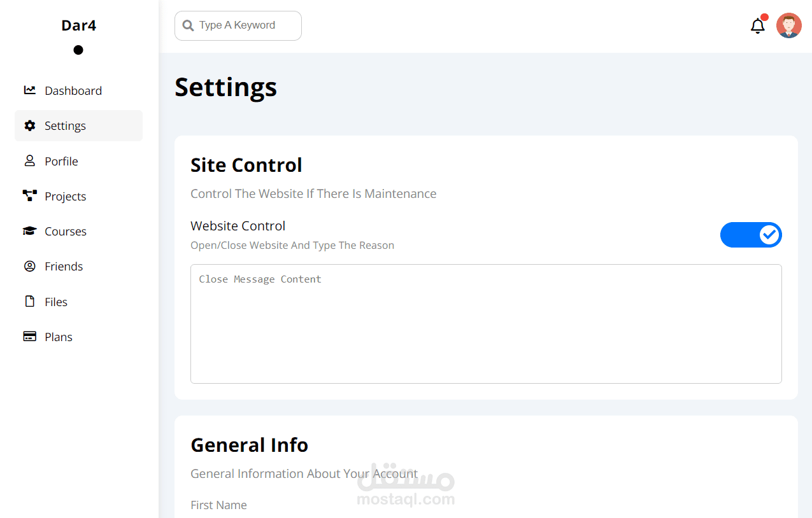Click the Close Message Content textarea
This screenshot has height=518, width=812.
486,324
